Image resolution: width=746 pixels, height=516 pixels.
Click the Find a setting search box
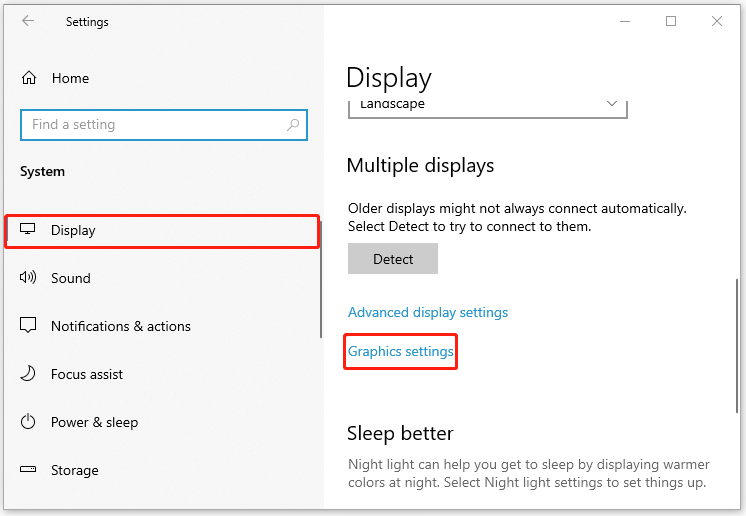click(x=164, y=125)
